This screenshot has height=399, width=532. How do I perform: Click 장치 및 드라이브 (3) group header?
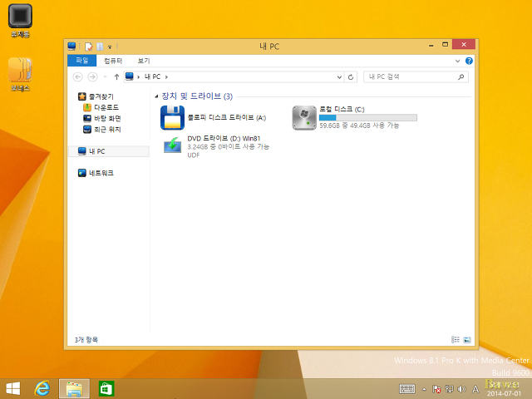click(197, 96)
